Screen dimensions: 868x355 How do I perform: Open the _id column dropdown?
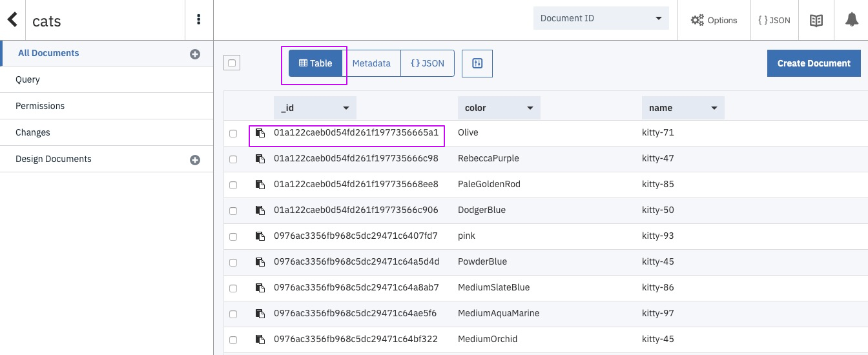point(315,108)
